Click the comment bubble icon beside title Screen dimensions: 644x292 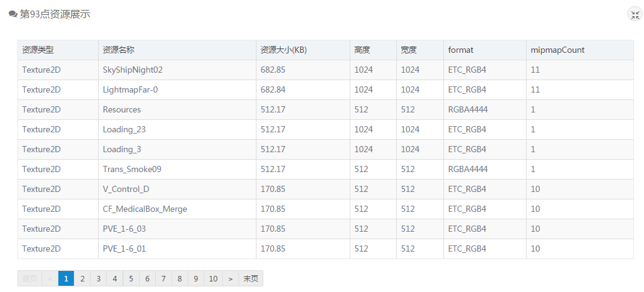(x=13, y=14)
